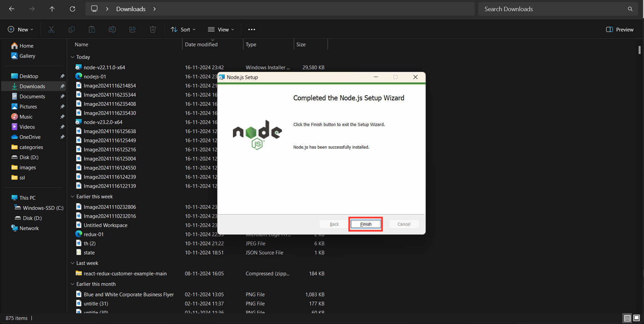Expand the chevron after Downloads in address bar
644x324 pixels.
tap(154, 9)
